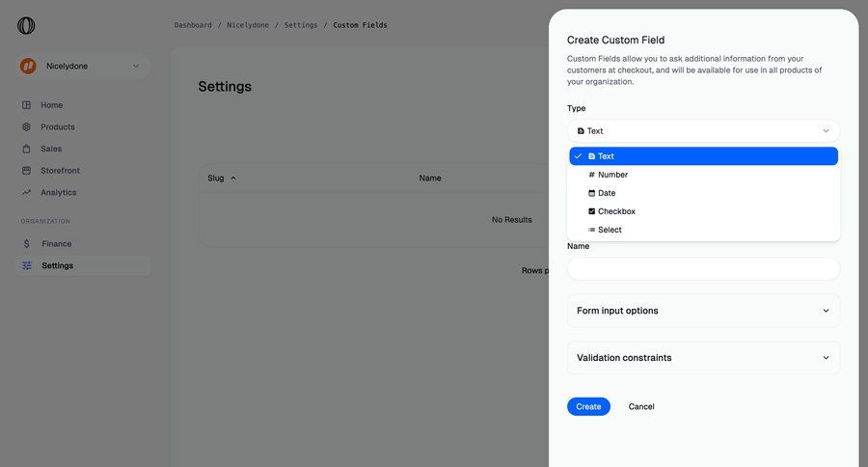Click the hash icon beside Number
Viewport: 868px width, 467px height.
pyautogui.click(x=591, y=175)
